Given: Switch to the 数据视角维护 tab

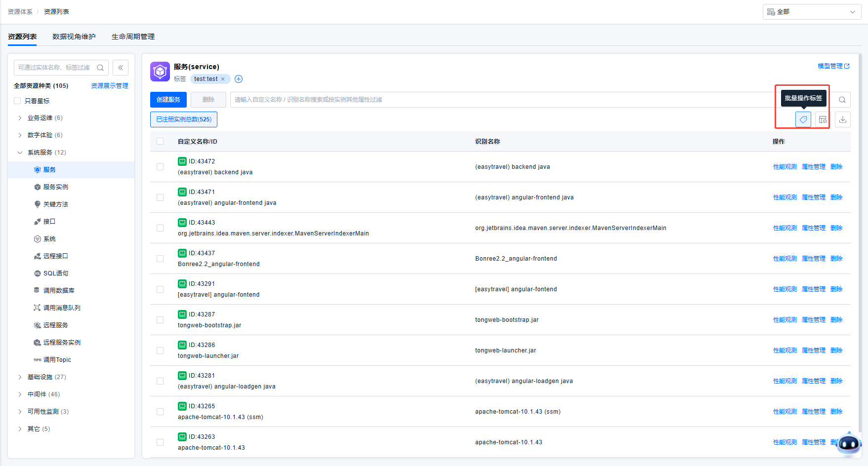Looking at the screenshot, I should 74,37.
